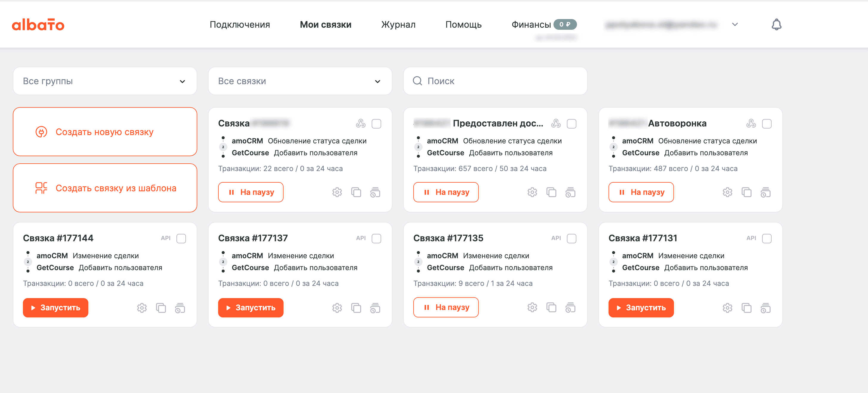Copy Связка #177144

click(x=161, y=308)
